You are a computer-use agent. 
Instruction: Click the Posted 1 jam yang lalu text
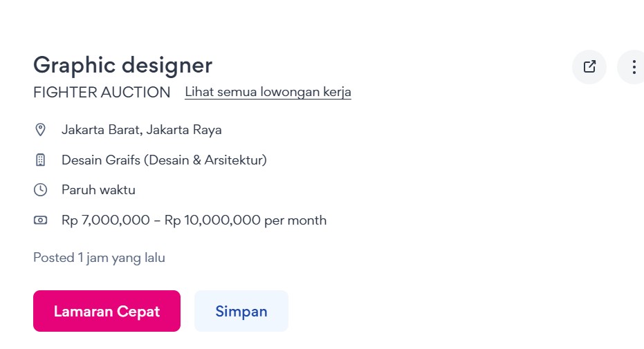coord(99,258)
